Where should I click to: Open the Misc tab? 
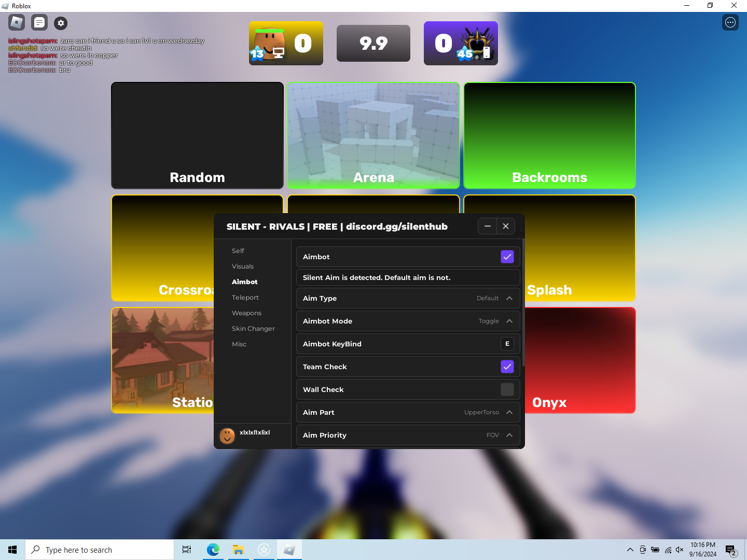click(239, 344)
